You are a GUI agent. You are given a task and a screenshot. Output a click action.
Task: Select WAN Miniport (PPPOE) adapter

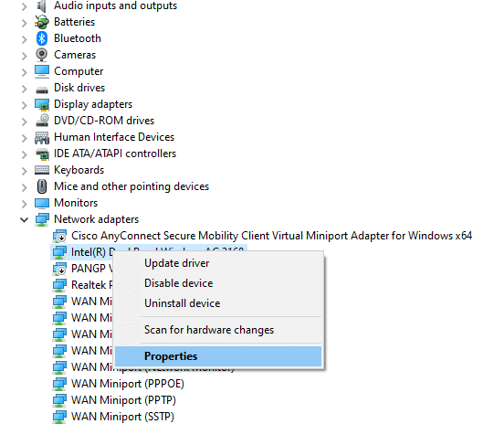(x=119, y=384)
